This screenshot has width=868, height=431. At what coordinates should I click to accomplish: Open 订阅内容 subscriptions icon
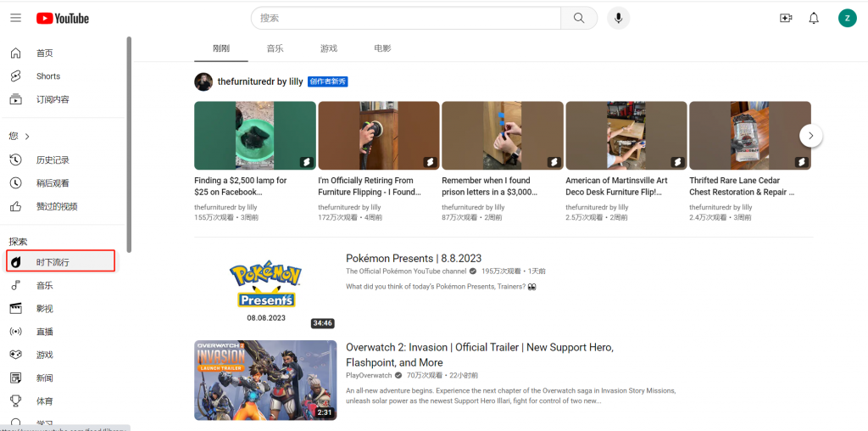click(x=16, y=99)
